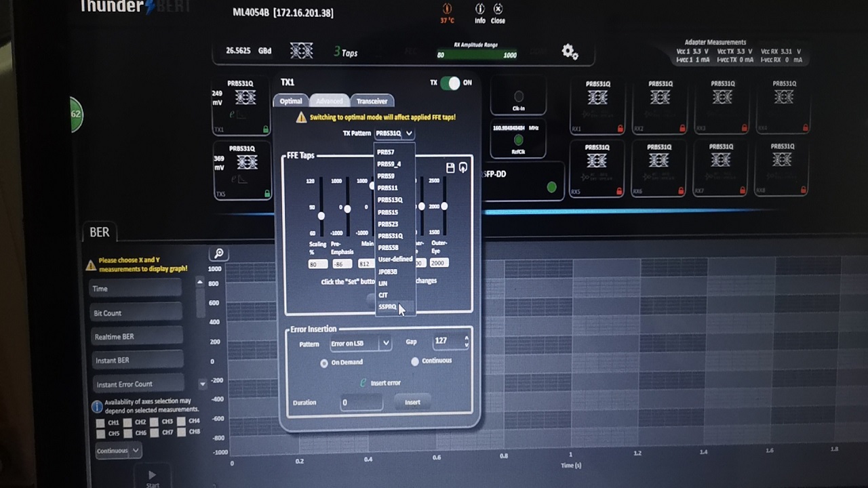The height and width of the screenshot is (488, 868).
Task: Click the graph zoom magnifier icon
Action: [219, 253]
